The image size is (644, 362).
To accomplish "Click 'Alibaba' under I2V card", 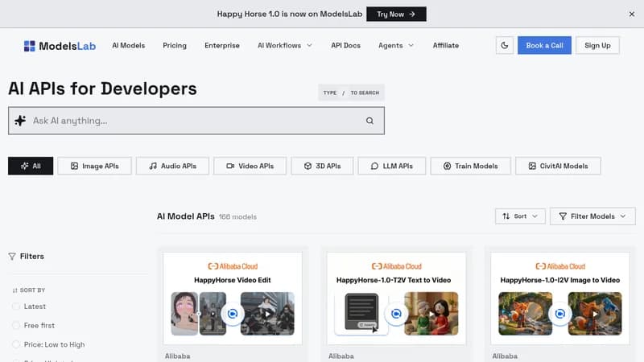I will pyautogui.click(x=505, y=356).
